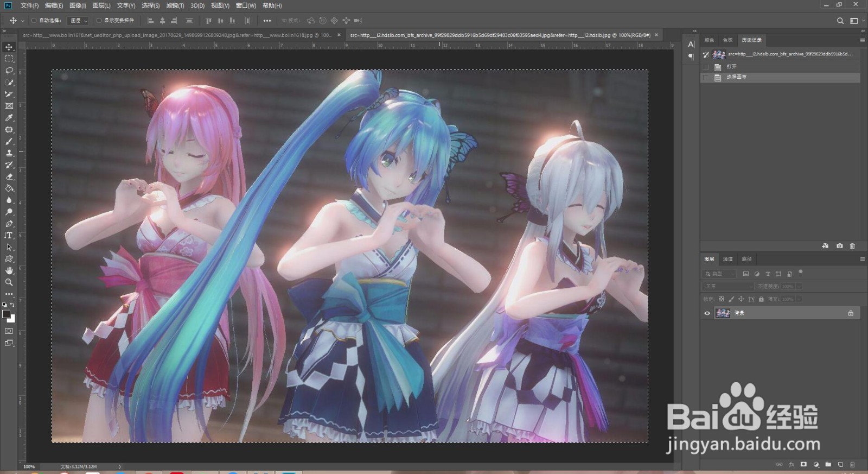The height and width of the screenshot is (474, 868).
Task: Select the Rectangular Marquee tool
Action: [9, 59]
